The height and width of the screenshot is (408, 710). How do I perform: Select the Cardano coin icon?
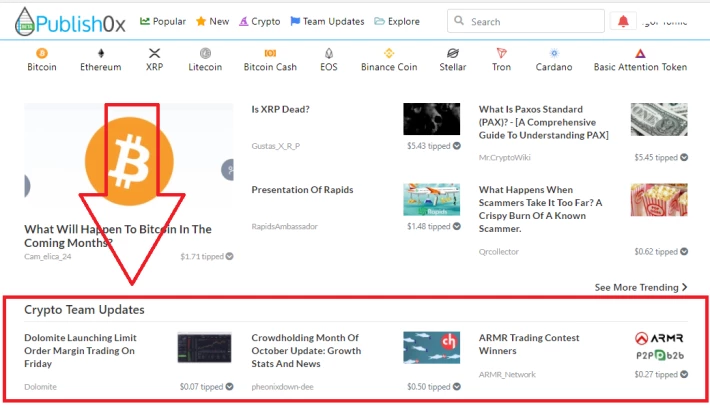[x=554, y=53]
